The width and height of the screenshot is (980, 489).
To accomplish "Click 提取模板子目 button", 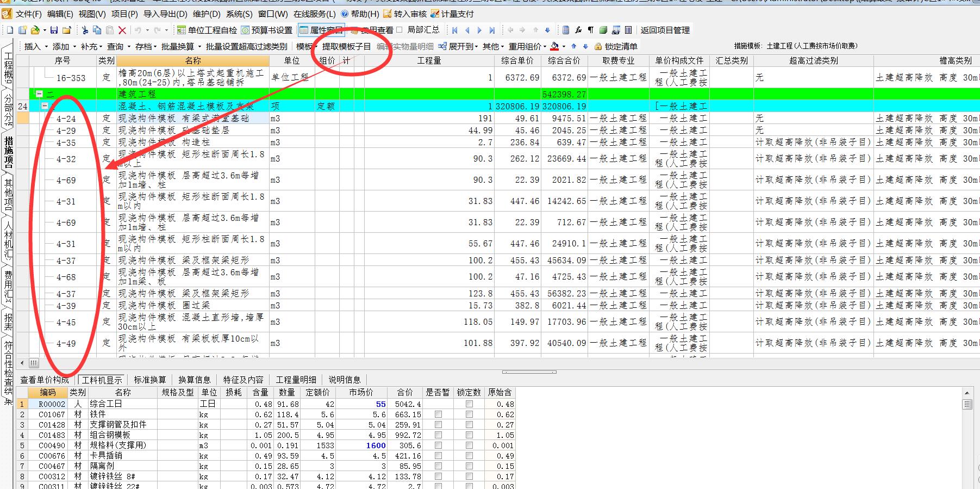I will tap(346, 46).
